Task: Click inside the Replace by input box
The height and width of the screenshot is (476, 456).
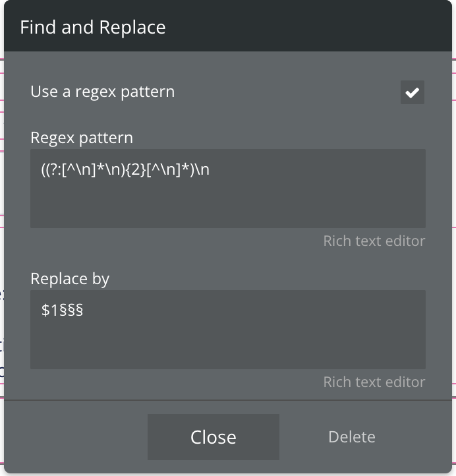Action: click(x=228, y=330)
